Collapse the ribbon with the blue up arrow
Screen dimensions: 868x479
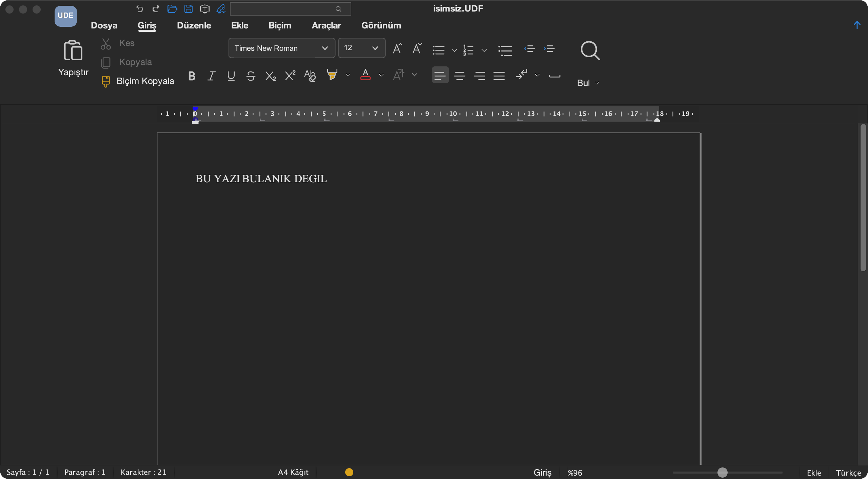857,25
